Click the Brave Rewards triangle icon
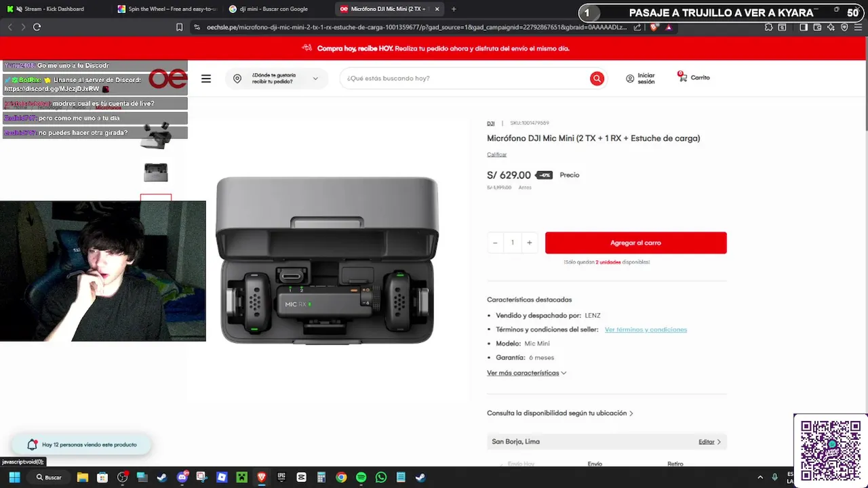The width and height of the screenshot is (868, 488). tap(669, 27)
